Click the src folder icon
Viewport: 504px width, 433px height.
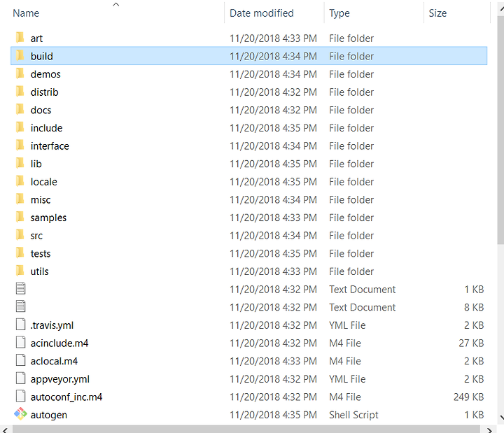pos(20,235)
